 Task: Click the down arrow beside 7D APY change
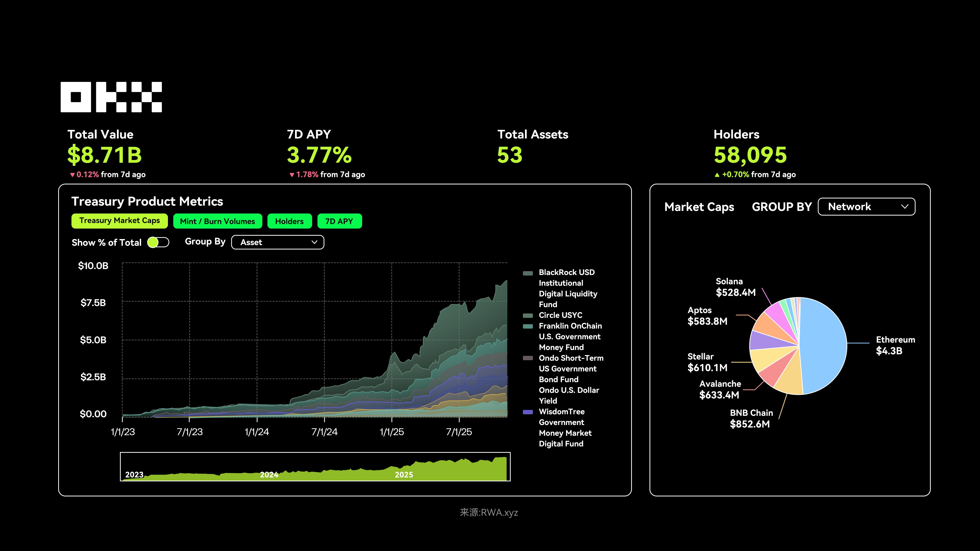292,175
